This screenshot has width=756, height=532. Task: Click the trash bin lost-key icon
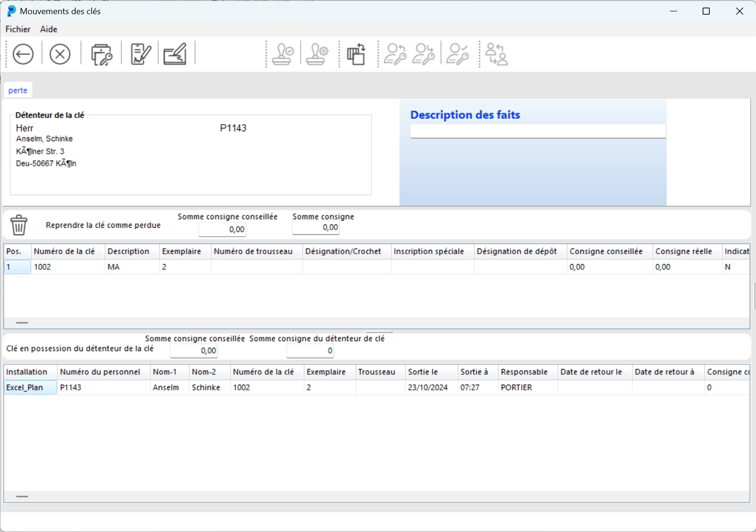click(19, 225)
